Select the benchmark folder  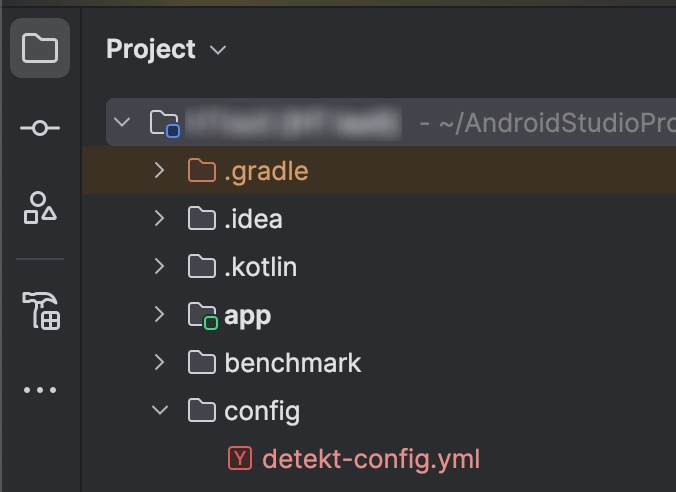292,363
